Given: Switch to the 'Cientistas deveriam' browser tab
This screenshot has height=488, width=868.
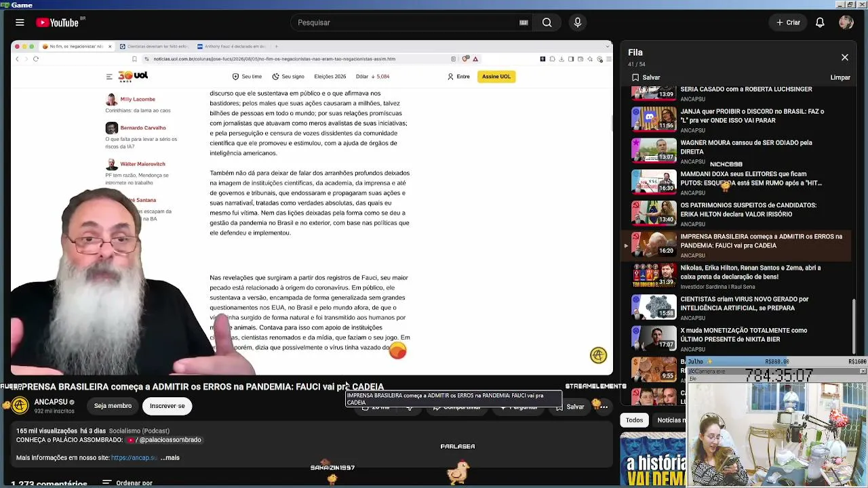Looking at the screenshot, I should coord(154,47).
